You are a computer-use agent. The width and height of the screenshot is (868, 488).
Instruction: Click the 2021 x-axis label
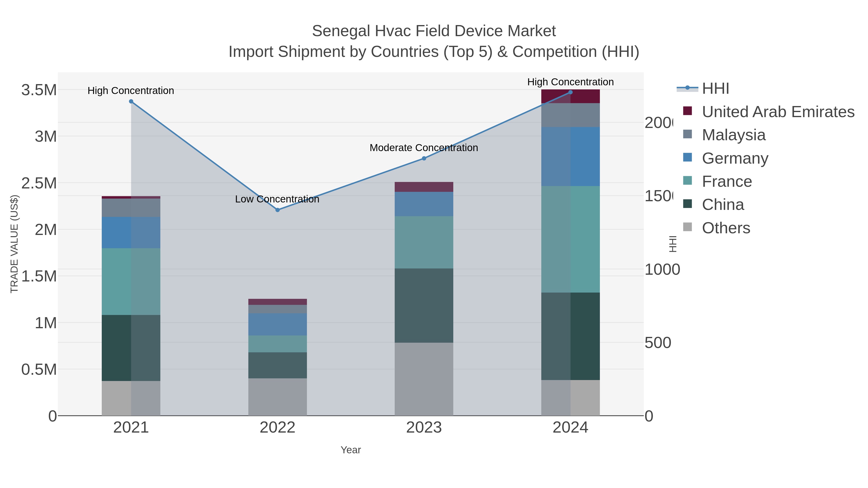click(x=131, y=428)
